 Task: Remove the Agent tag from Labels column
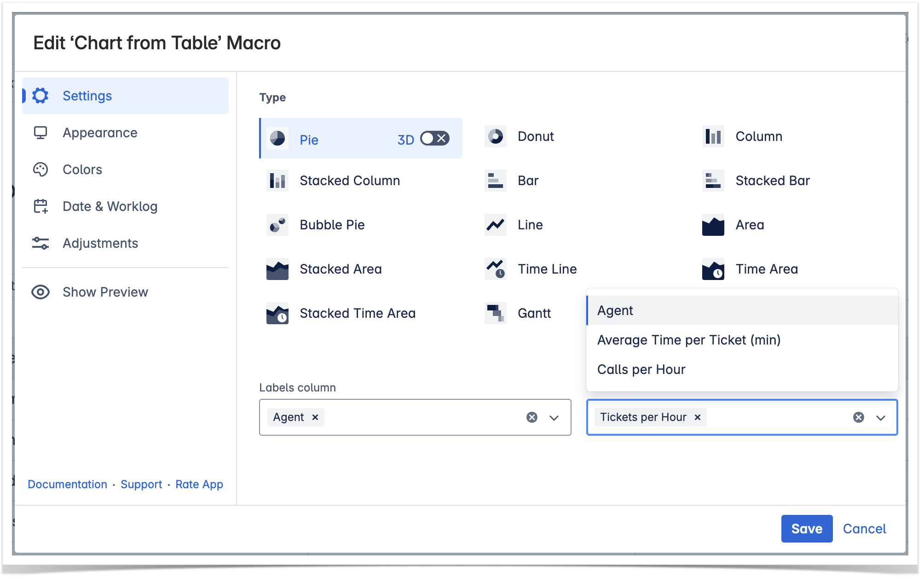pyautogui.click(x=315, y=417)
